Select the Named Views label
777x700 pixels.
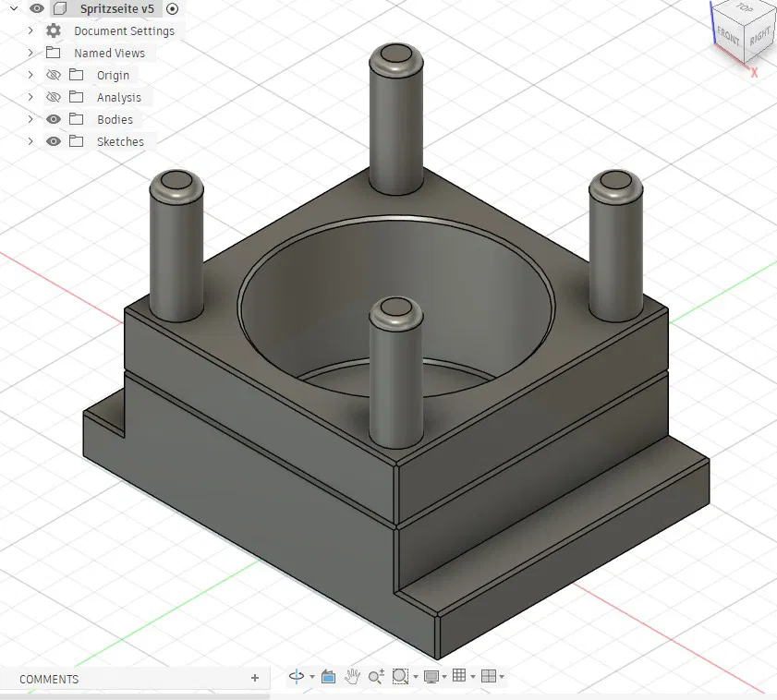point(110,53)
